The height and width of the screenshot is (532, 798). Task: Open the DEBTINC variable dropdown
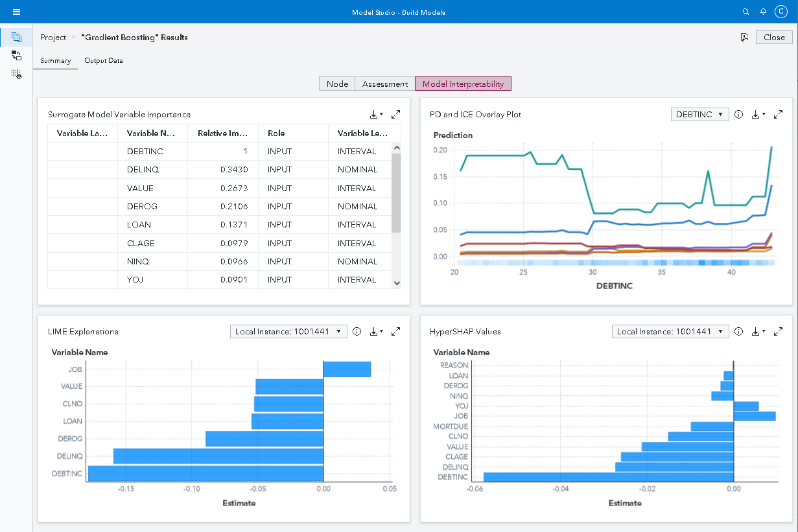tap(699, 115)
